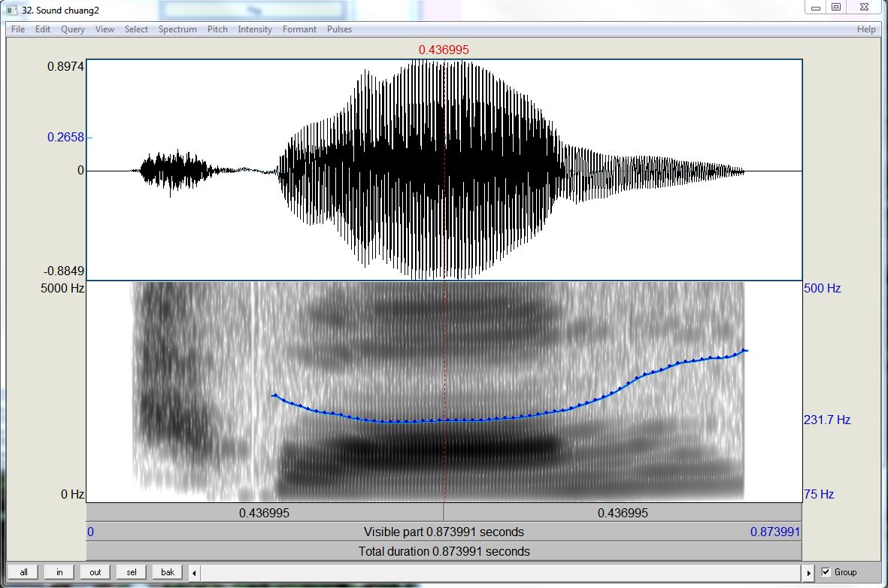Click the window start time 0 label
888x588 pixels.
click(91, 532)
